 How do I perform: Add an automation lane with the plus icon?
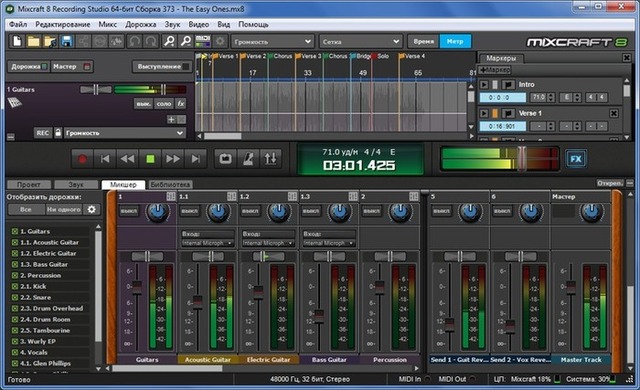tap(171, 119)
